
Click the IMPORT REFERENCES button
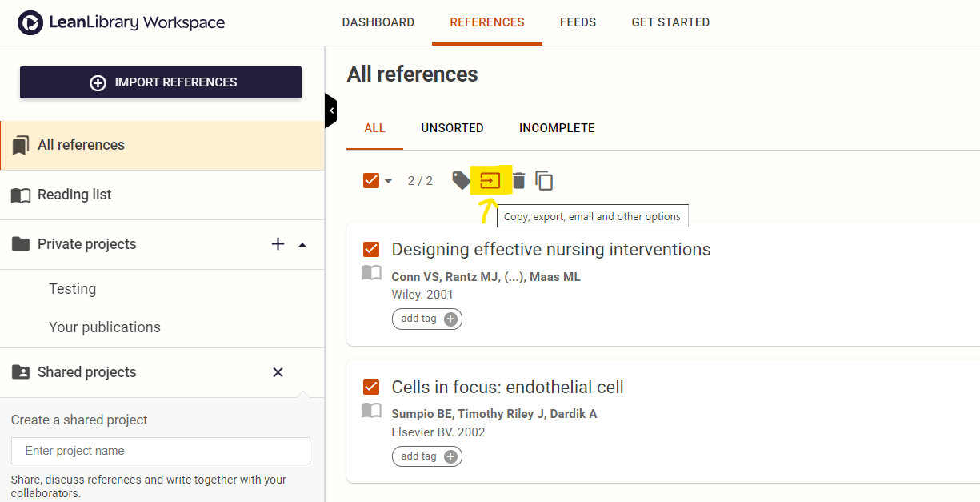click(160, 82)
